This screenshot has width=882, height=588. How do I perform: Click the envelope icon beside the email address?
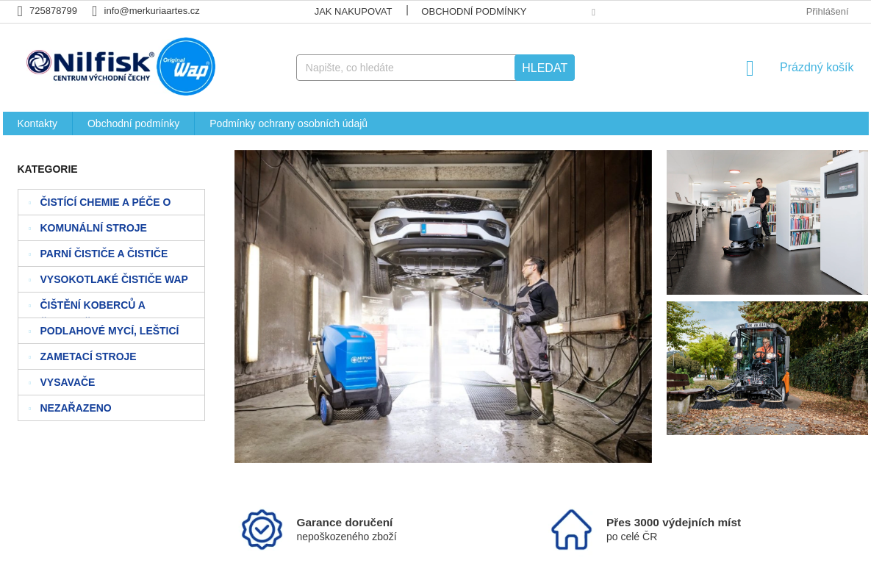(94, 11)
